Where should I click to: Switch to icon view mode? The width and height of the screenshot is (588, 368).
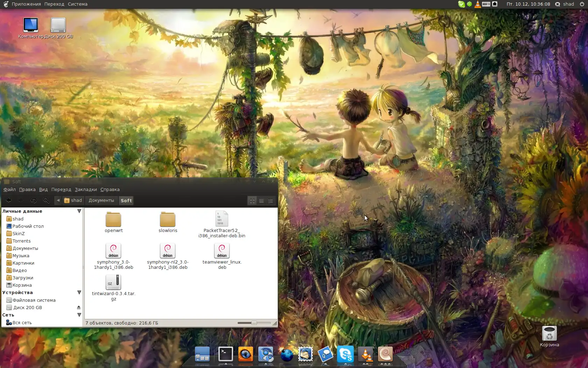252,201
